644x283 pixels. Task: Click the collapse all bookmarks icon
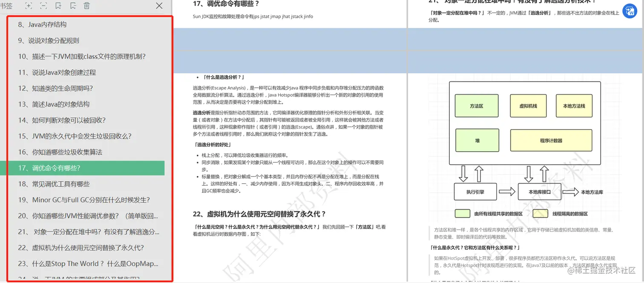tap(43, 6)
